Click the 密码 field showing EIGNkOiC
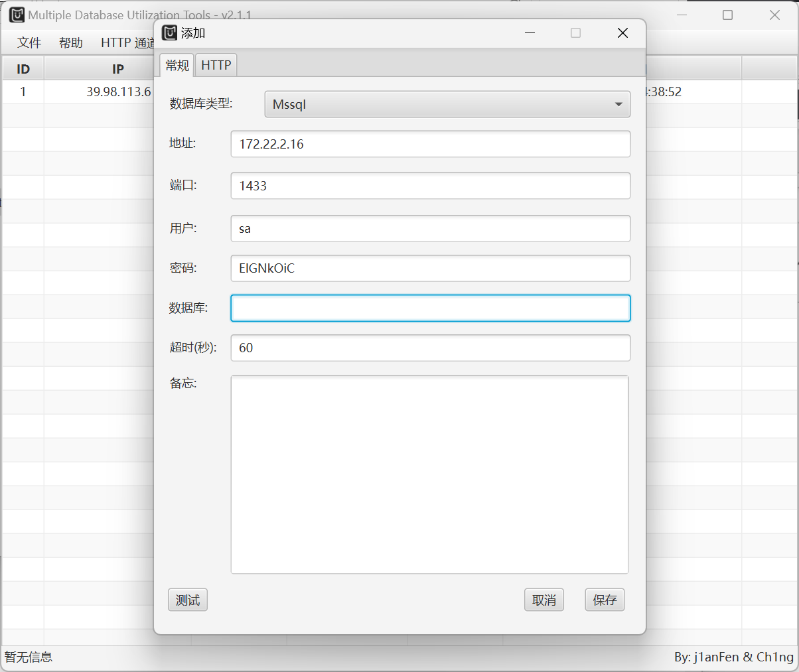Screen dimensions: 799x672 point(430,268)
